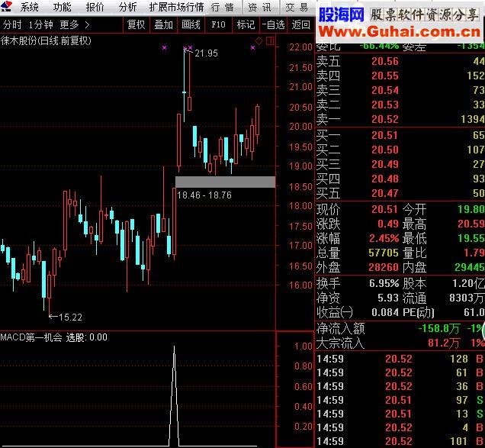
Task: Click the 买四 row at 20.48
Action: pyautogui.click(x=400, y=179)
